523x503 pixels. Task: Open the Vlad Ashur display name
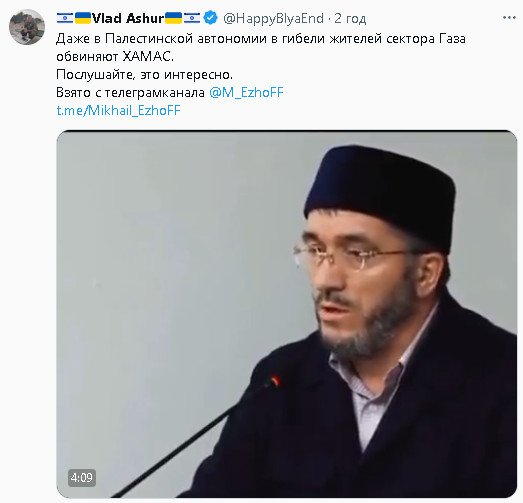(x=128, y=18)
